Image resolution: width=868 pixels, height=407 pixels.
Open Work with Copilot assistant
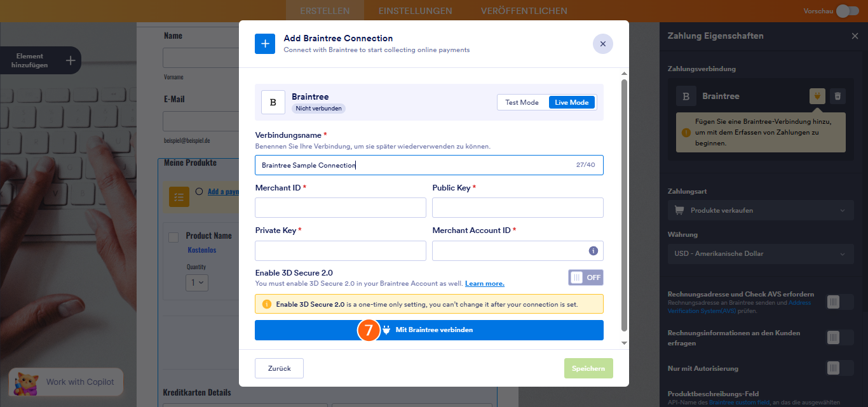pos(66,382)
